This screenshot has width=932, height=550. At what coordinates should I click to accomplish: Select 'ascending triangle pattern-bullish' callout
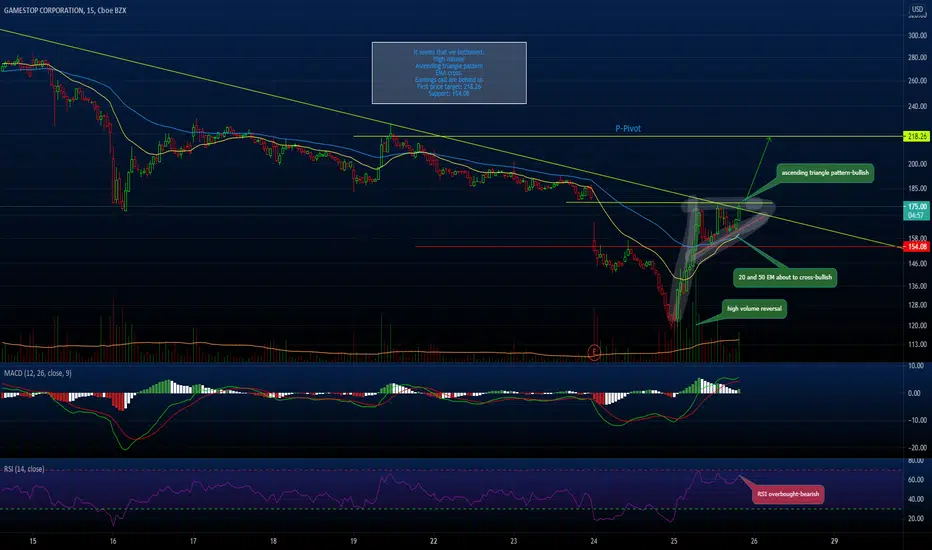[x=825, y=172]
